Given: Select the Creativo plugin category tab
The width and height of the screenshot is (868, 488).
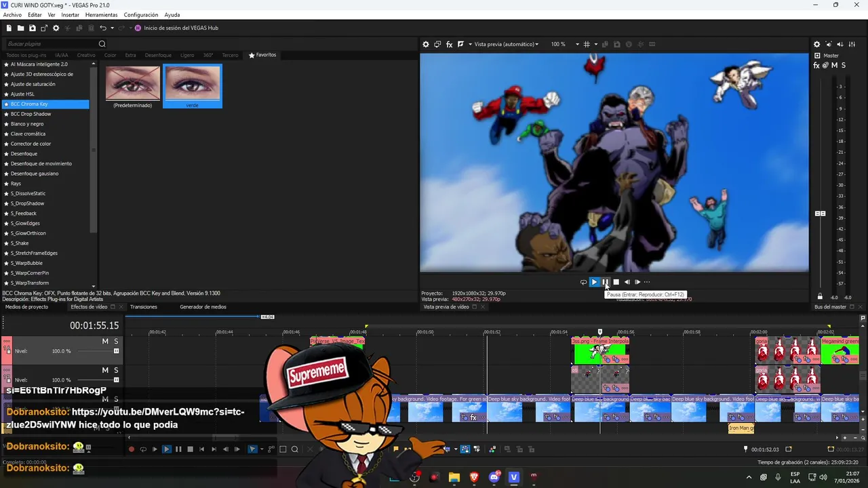Looking at the screenshot, I should (x=86, y=55).
